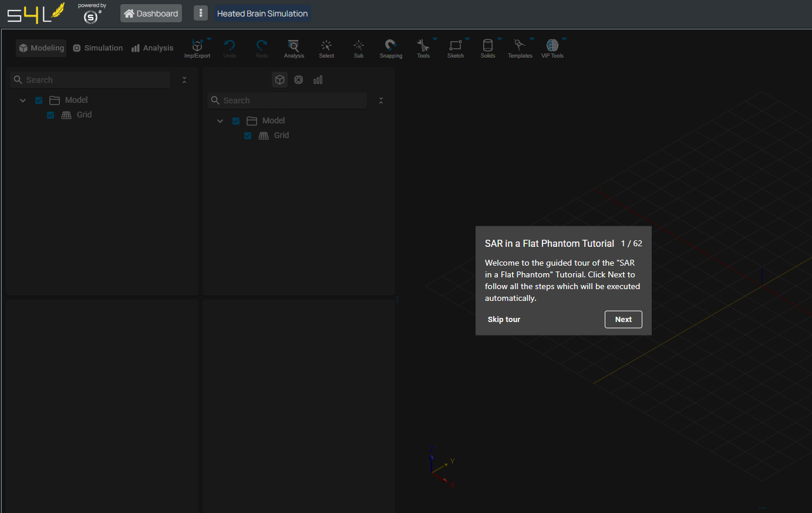The height and width of the screenshot is (513, 812).
Task: Open the ViP Tools brain icon
Action: coord(552,48)
